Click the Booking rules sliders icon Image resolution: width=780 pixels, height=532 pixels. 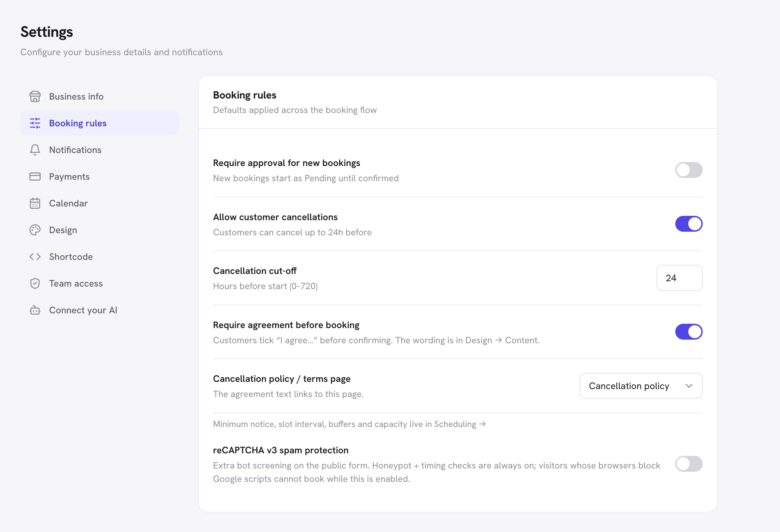[x=35, y=123]
